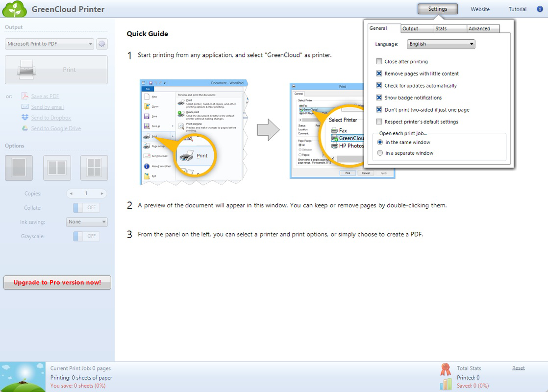Viewport: 548px width, 392px height.
Task: Enable Respect printer's default settings
Action: (x=379, y=122)
